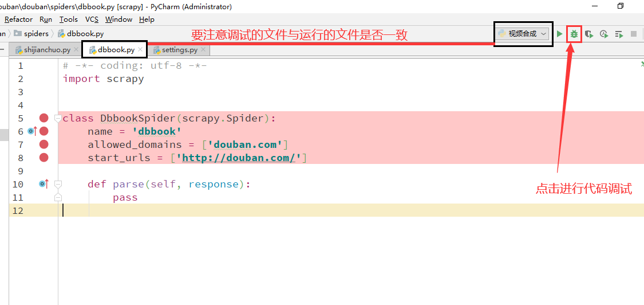The height and width of the screenshot is (305, 644).
Task: Launch the profiler run icon
Action: click(x=604, y=34)
